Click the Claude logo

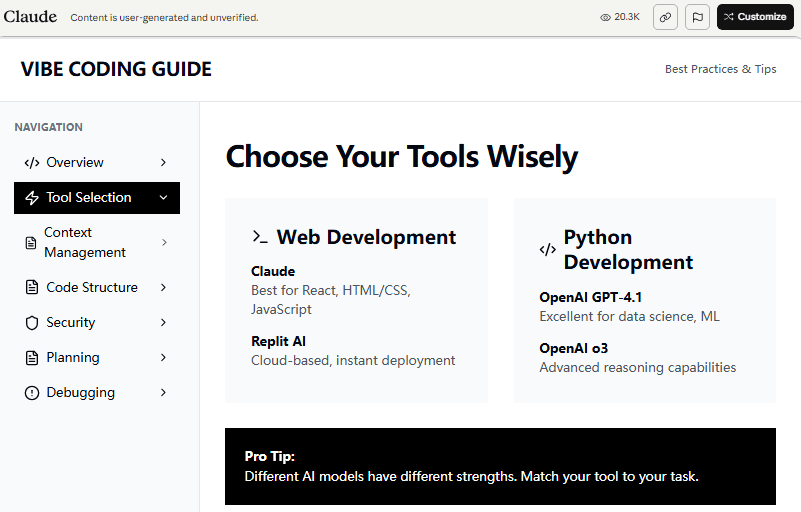[30, 16]
